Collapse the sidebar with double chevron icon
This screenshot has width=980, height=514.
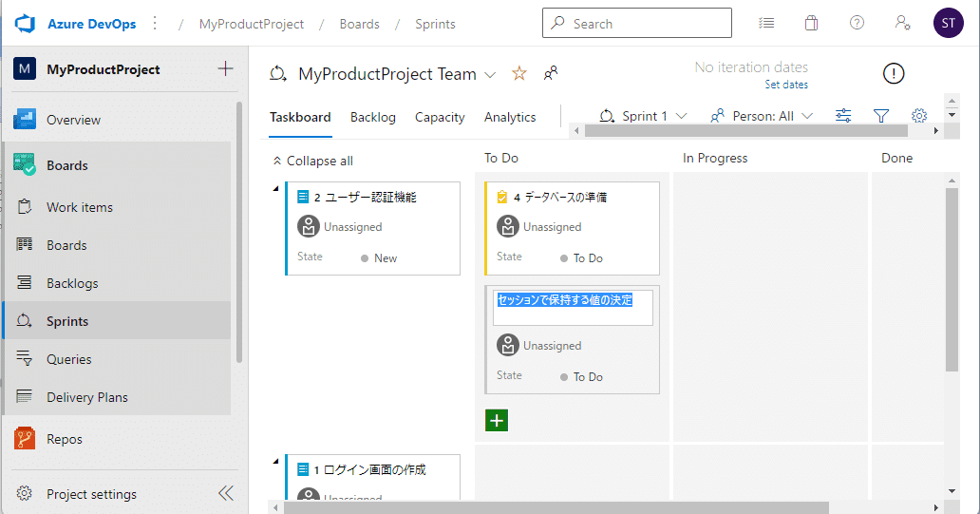click(226, 493)
